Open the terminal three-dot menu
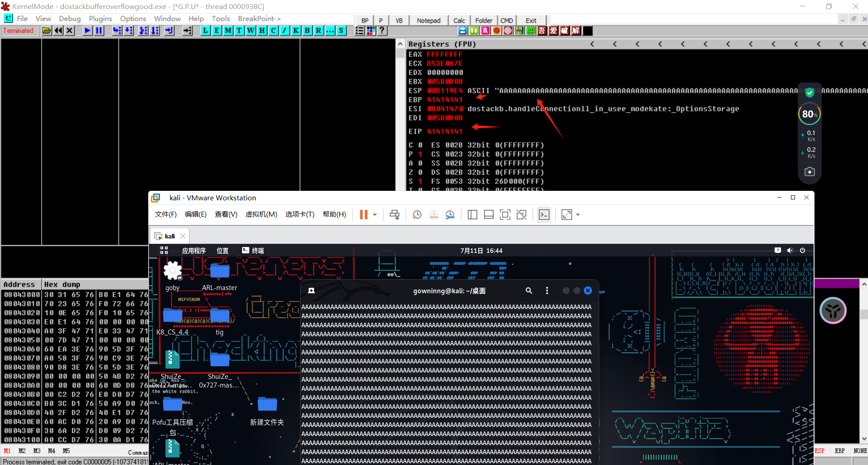Image resolution: width=868 pixels, height=465 pixels. click(547, 291)
